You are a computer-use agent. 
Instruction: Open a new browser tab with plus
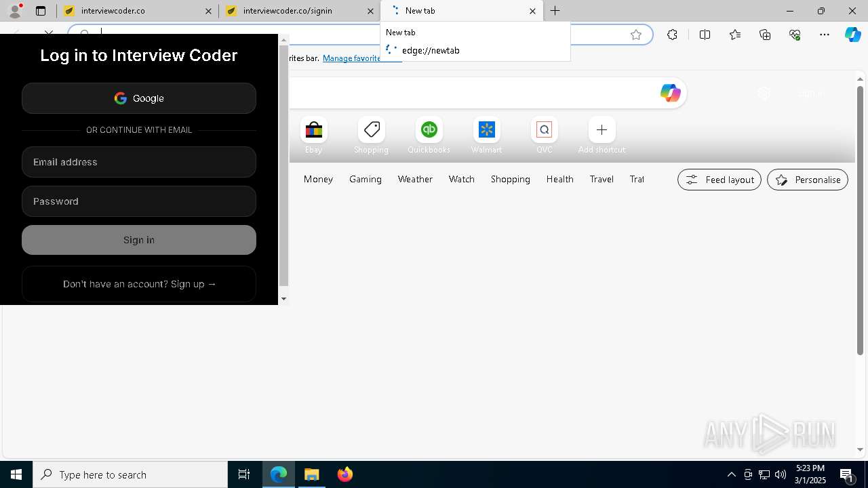[x=555, y=11]
